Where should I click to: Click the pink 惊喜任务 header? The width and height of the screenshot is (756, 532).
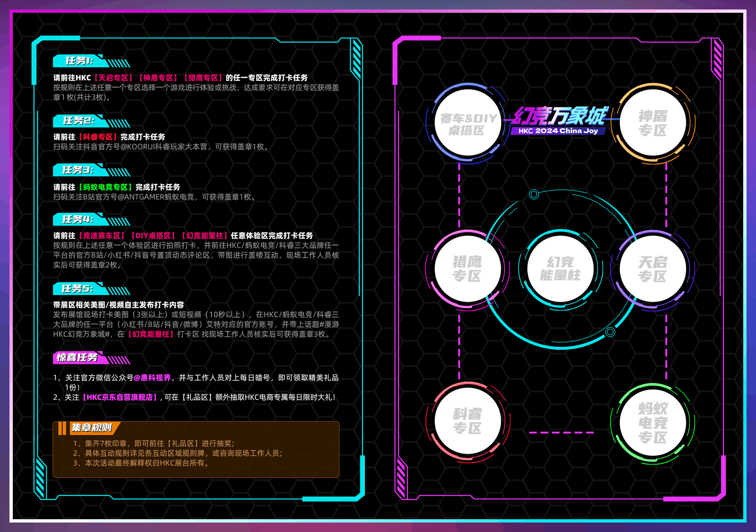(x=77, y=357)
